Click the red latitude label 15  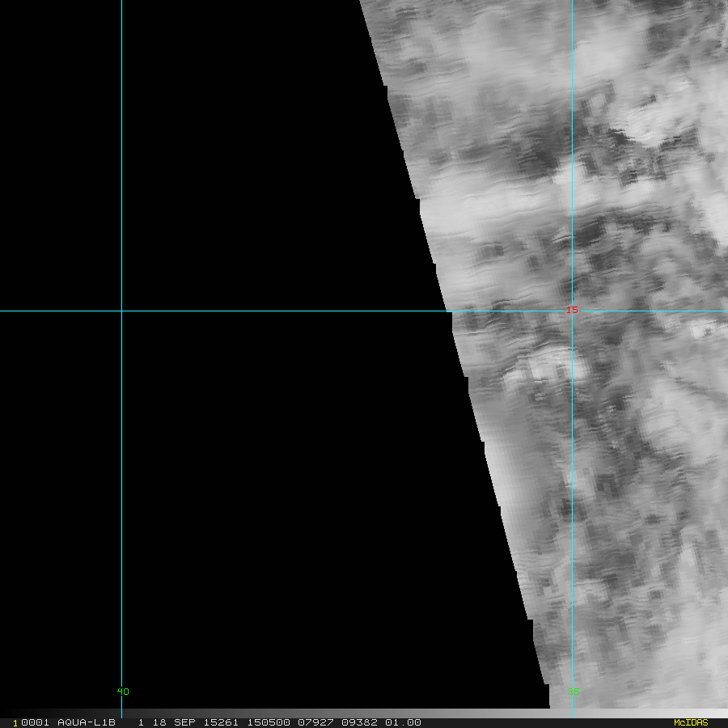tap(571, 310)
